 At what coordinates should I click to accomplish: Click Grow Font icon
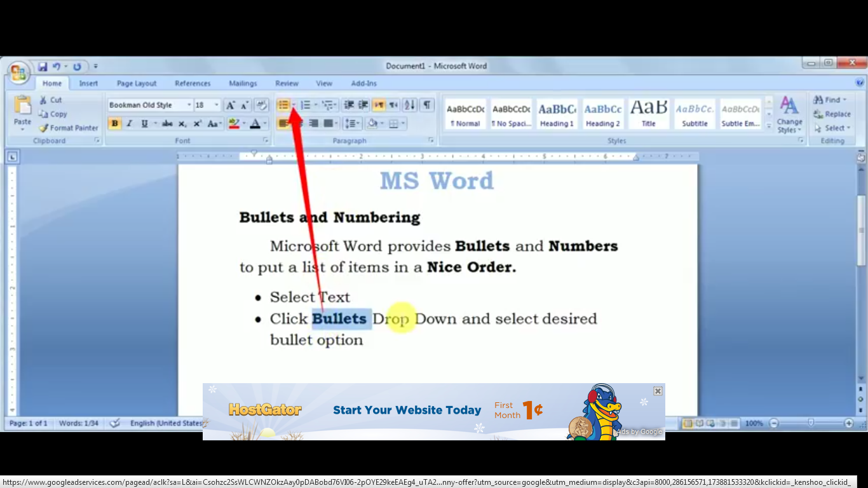tap(231, 105)
